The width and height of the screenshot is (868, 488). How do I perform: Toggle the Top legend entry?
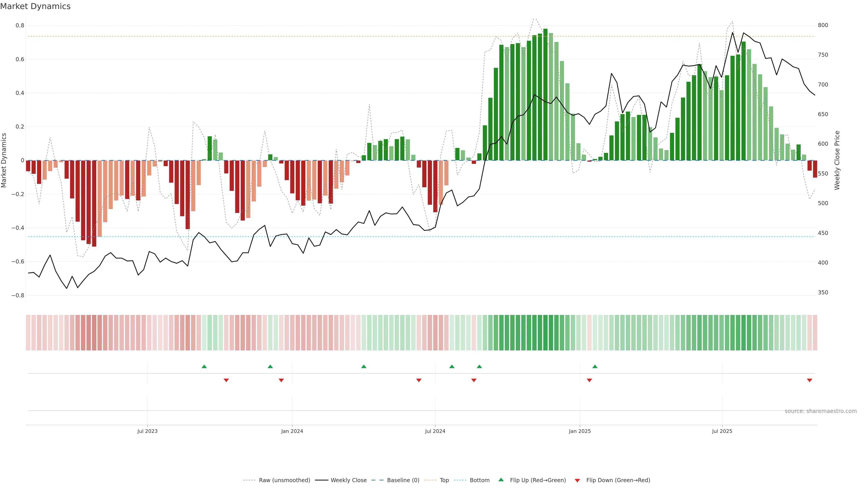(x=444, y=480)
